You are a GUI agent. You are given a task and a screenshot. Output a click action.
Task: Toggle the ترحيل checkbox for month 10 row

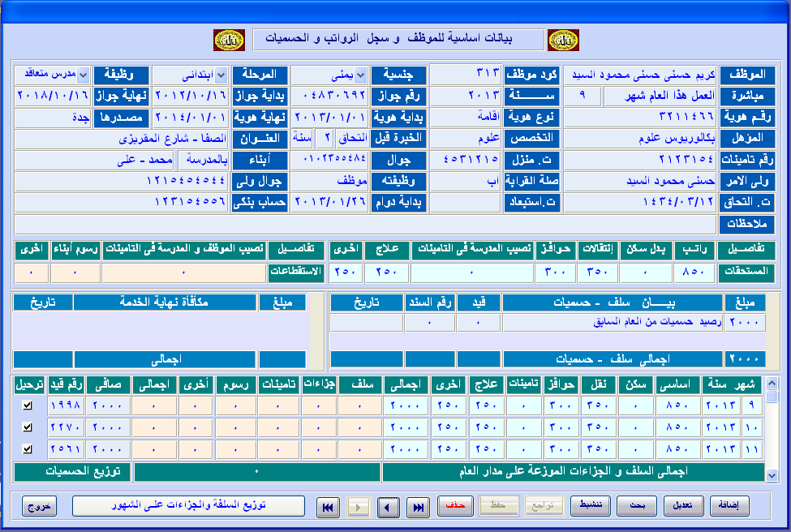28,427
